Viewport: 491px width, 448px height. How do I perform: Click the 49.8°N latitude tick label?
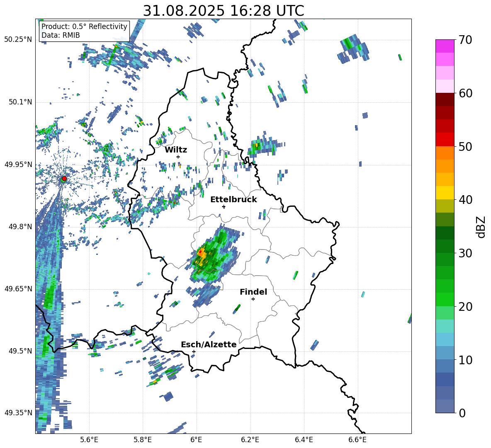(x=20, y=227)
